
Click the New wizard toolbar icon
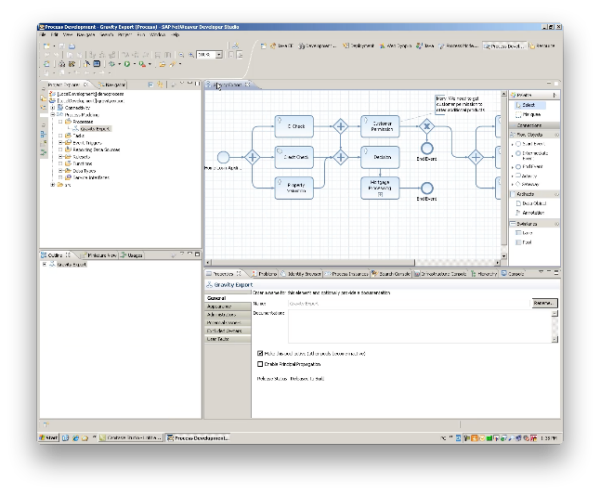[x=47, y=46]
